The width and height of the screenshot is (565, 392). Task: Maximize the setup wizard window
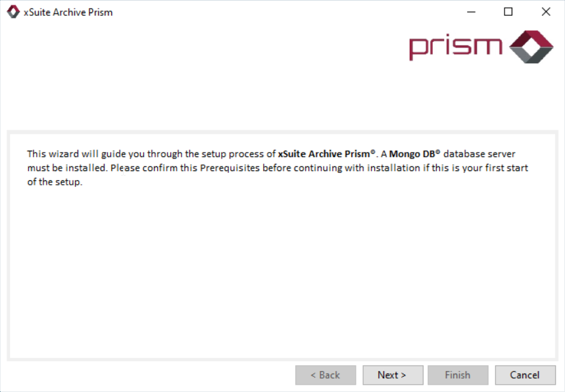(508, 12)
